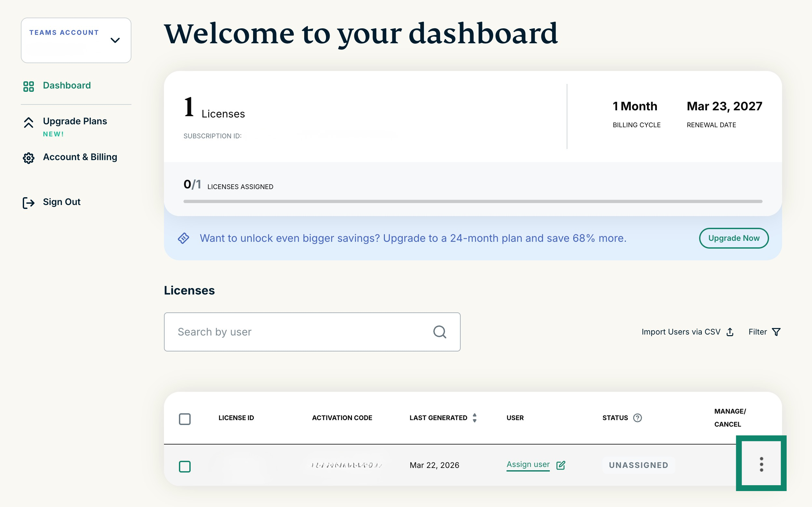This screenshot has height=507, width=812.
Task: Click the Sign Out arrow icon
Action: point(29,202)
